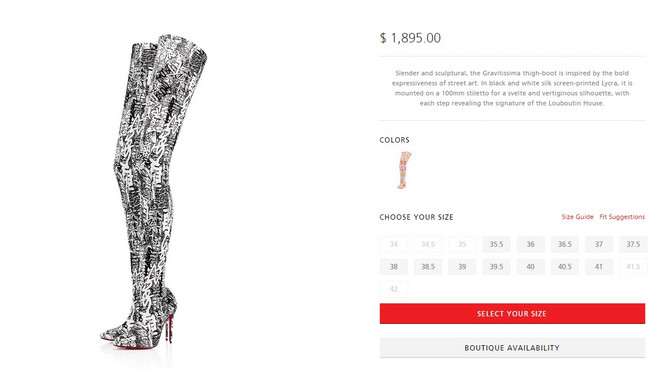Choose size 40 option
This screenshot has width=670, height=377.
[x=530, y=266]
